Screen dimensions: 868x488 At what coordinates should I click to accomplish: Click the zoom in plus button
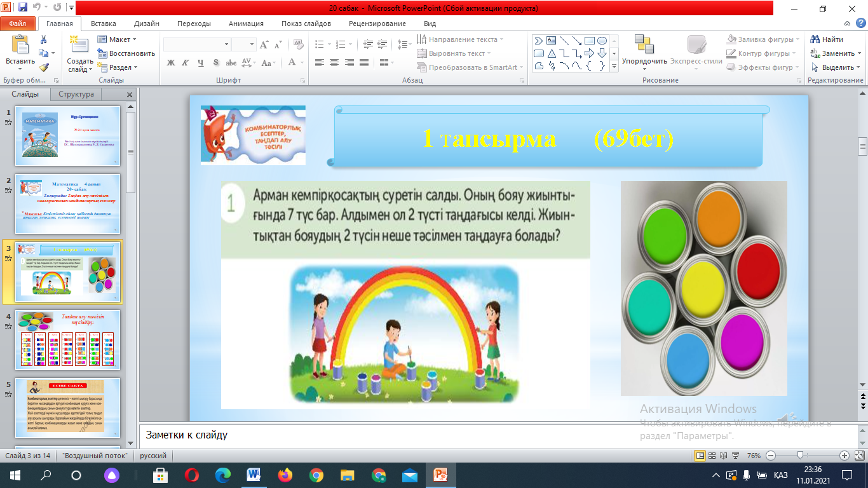point(844,456)
